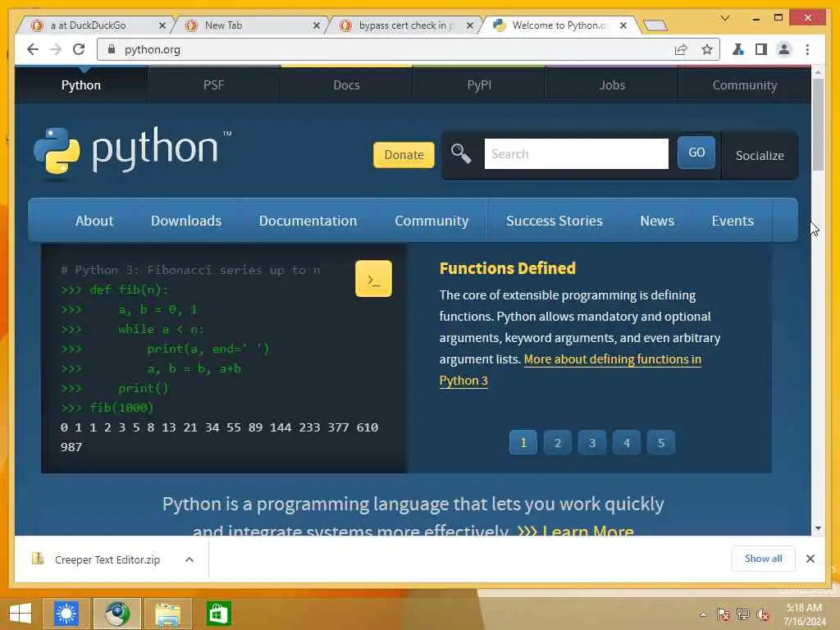Add a new browser tab
The width and height of the screenshot is (840, 630).
click(x=655, y=25)
